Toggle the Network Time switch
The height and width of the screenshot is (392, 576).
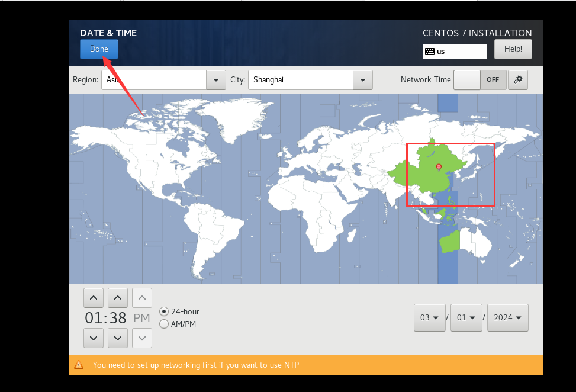click(480, 80)
